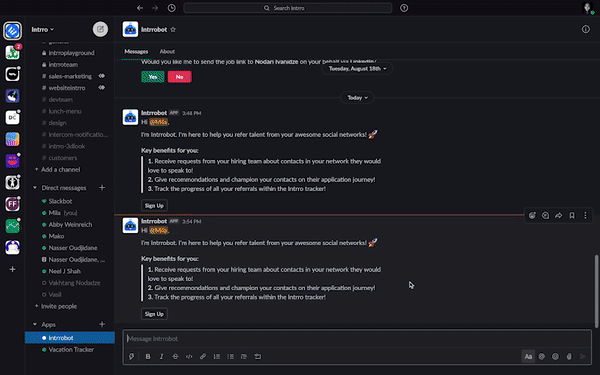
Task: Bookmark the hovered message
Action: click(572, 215)
